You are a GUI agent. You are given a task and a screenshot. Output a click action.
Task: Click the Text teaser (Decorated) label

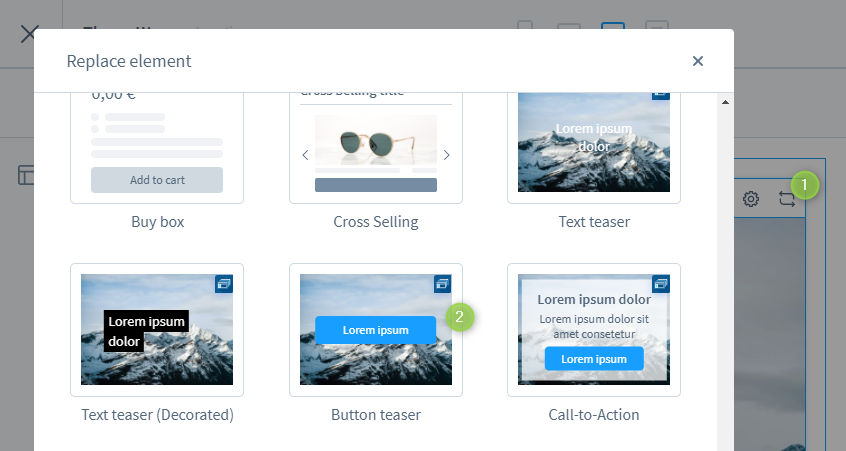click(158, 415)
